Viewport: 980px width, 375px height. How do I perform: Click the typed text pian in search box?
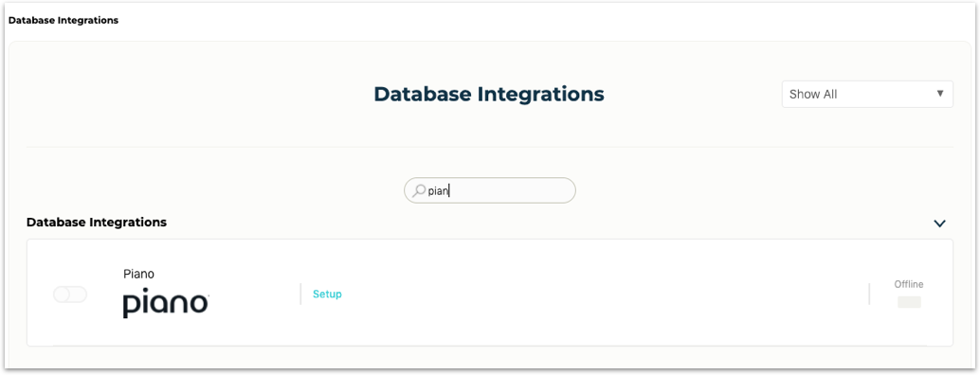pyautogui.click(x=439, y=191)
